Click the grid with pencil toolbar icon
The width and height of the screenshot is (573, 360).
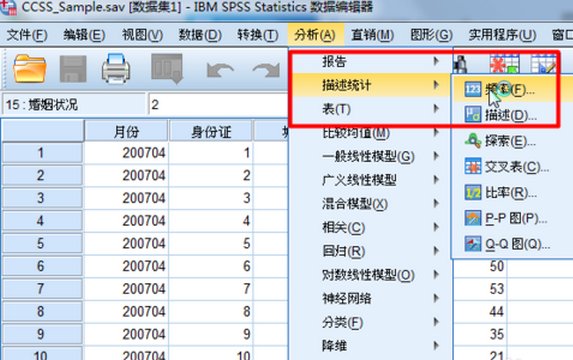point(543,64)
